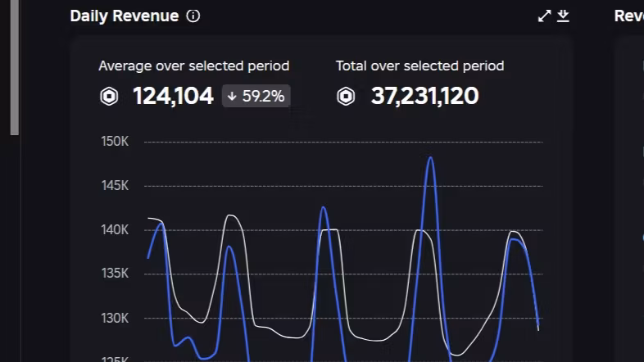Click the down arrow in the 59.2% badge
Image resolution: width=644 pixels, height=362 pixels.
pos(232,97)
